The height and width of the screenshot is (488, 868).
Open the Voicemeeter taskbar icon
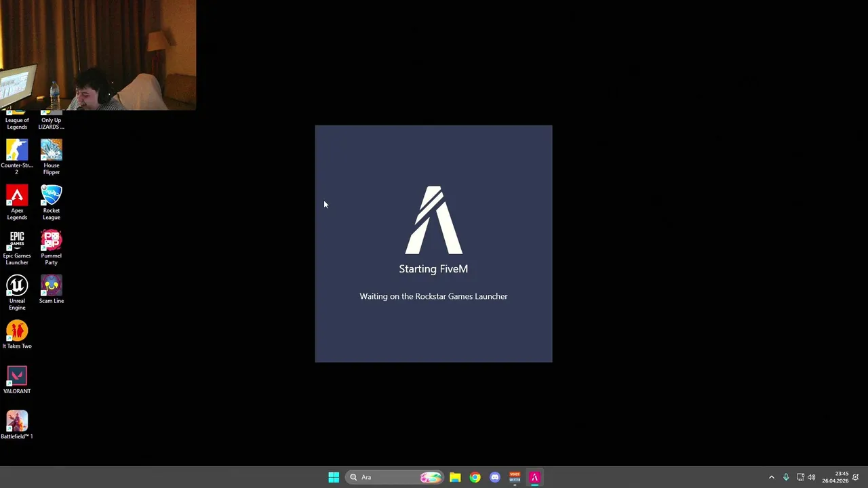[x=515, y=477]
